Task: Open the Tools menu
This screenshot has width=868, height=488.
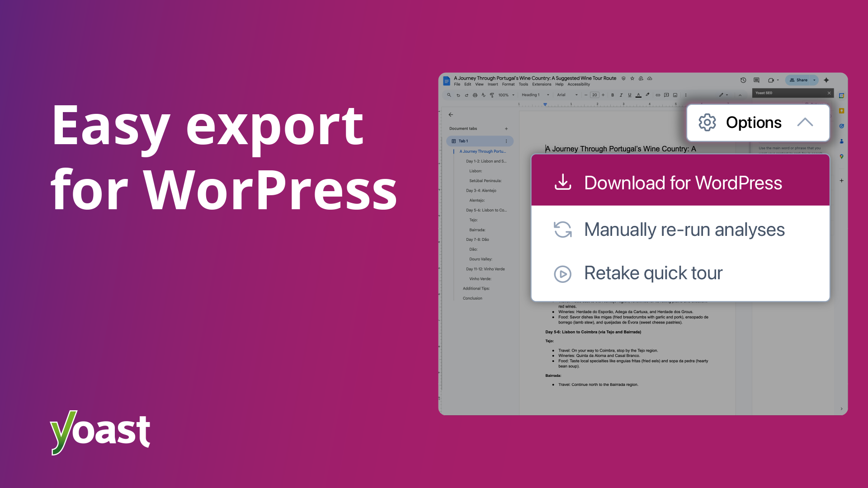Action: (x=524, y=84)
